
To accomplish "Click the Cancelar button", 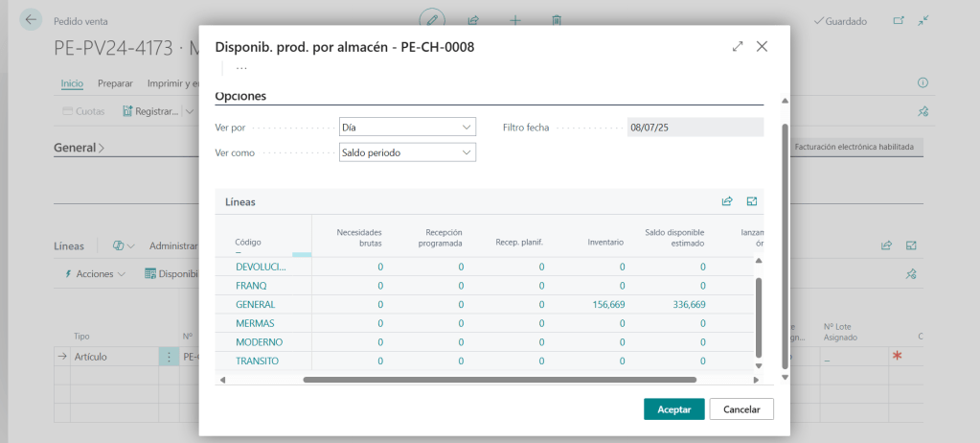I will (x=741, y=409).
